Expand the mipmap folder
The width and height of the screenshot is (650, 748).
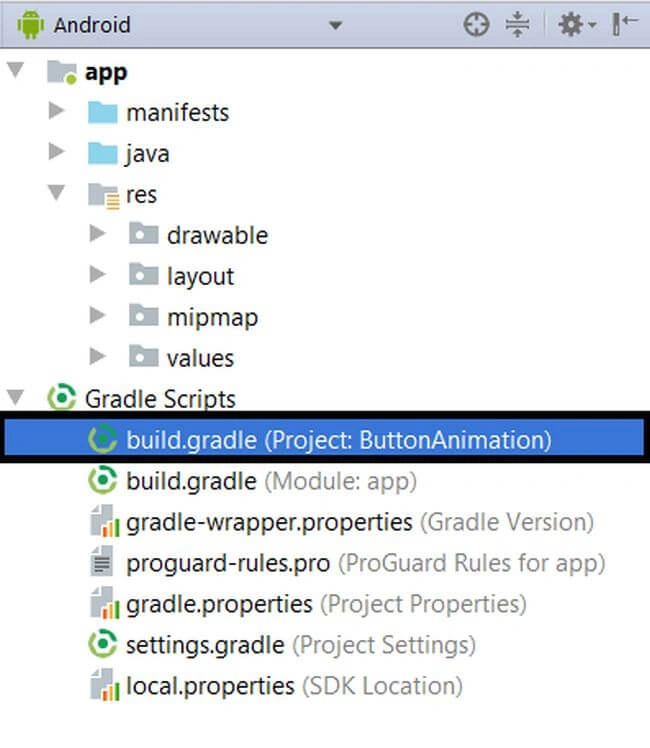tap(98, 315)
